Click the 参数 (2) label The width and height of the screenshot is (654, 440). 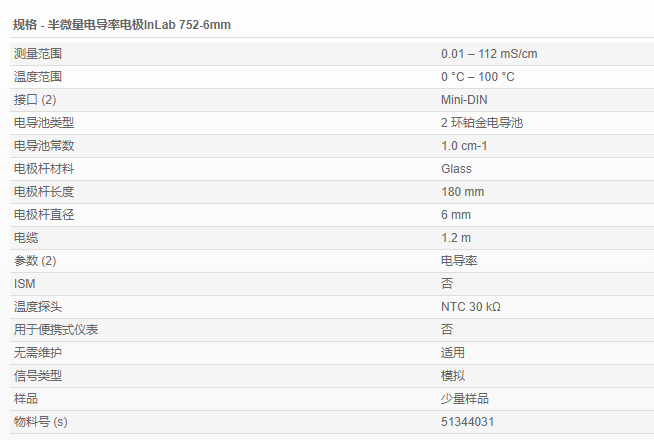pyautogui.click(x=36, y=261)
